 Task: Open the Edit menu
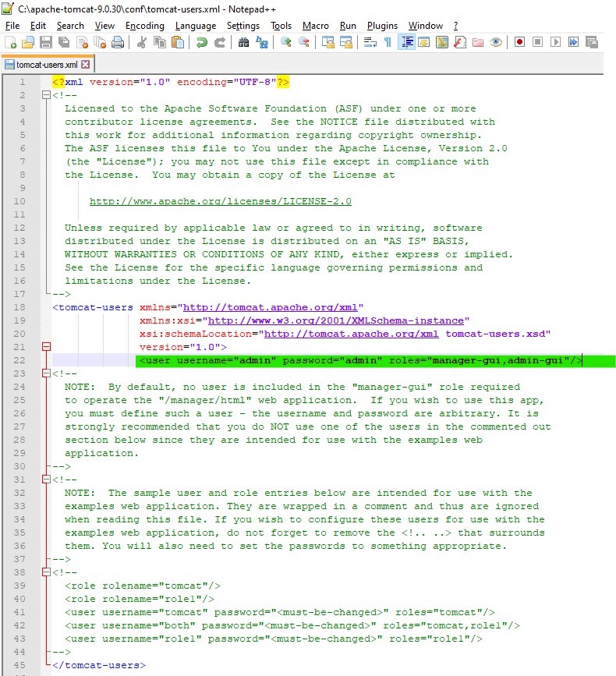point(38,26)
